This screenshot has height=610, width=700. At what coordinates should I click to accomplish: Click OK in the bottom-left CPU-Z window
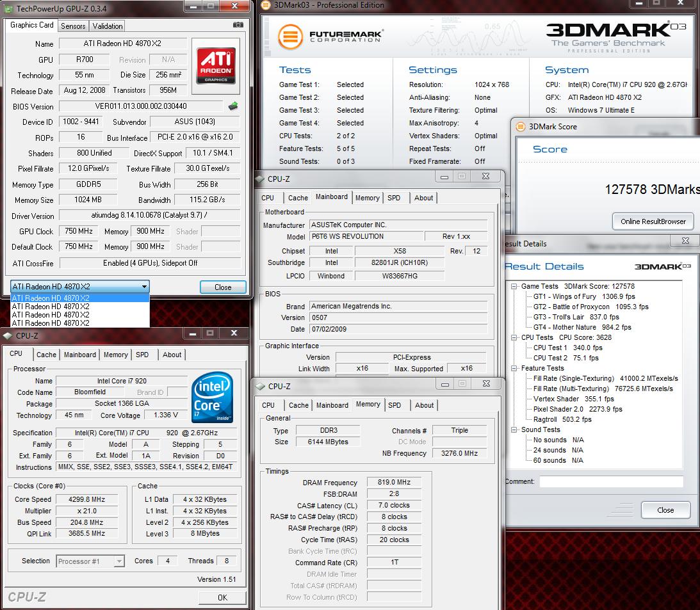click(x=222, y=597)
